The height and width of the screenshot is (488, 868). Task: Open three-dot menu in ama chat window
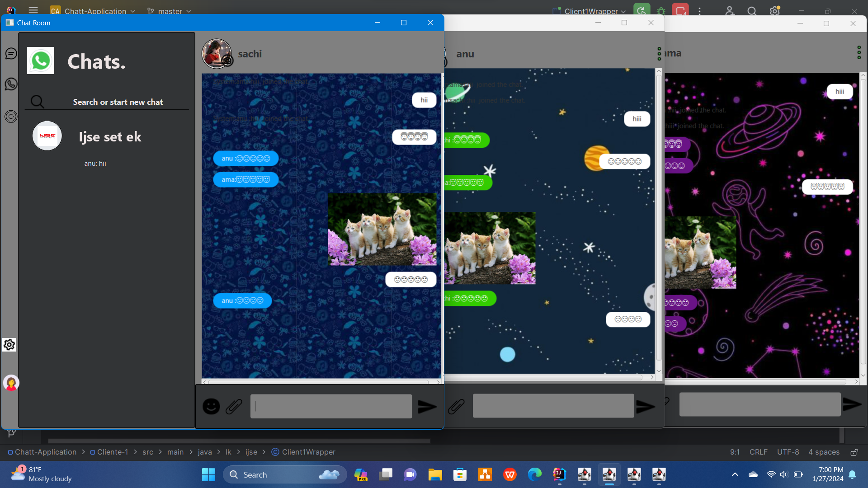859,53
